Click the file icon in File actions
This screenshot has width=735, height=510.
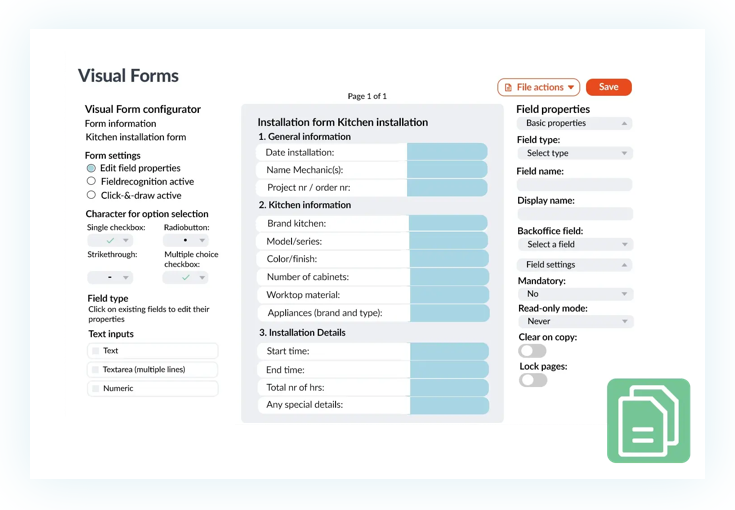[x=508, y=88]
